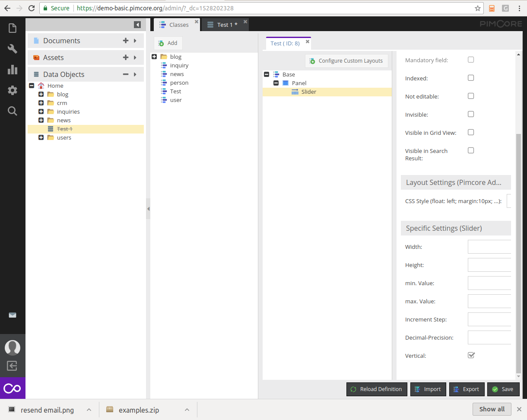
Task: Open the reports bar-chart icon in the sidebar
Action: [12, 70]
